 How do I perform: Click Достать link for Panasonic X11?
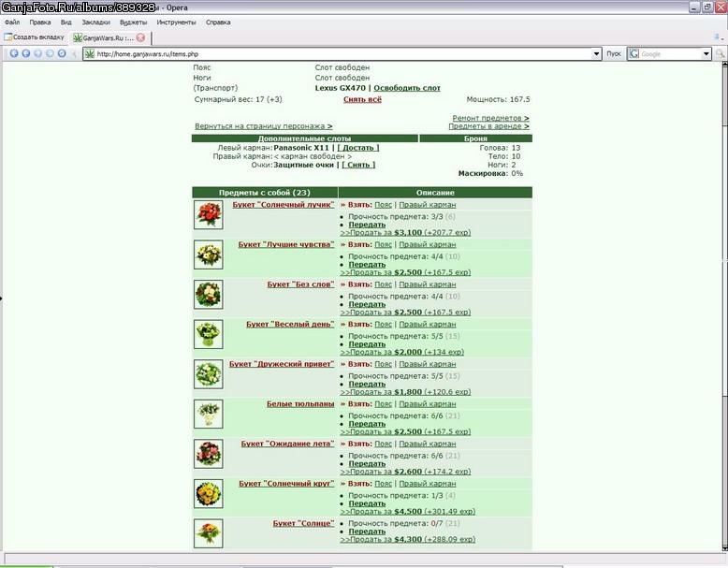pyautogui.click(x=358, y=148)
